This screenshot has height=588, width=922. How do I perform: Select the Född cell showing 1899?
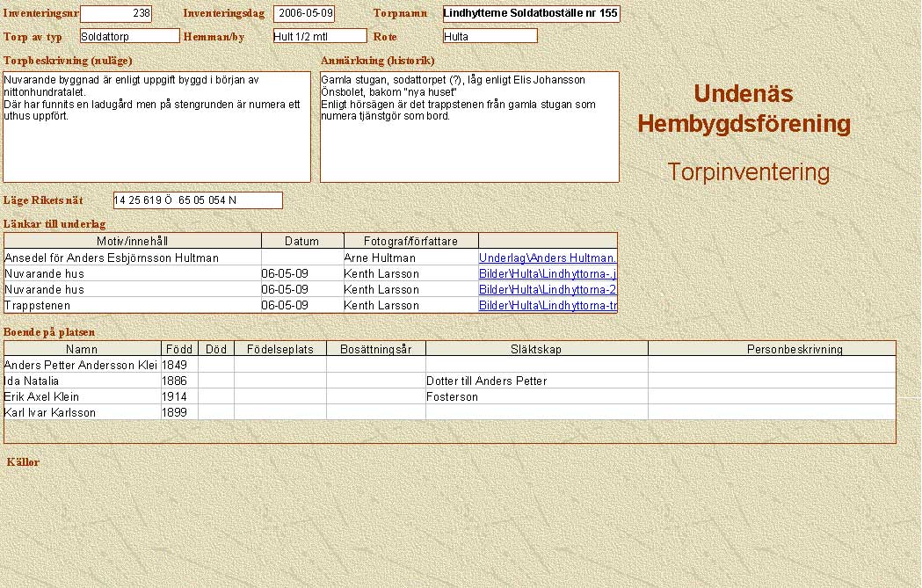pyautogui.click(x=179, y=412)
